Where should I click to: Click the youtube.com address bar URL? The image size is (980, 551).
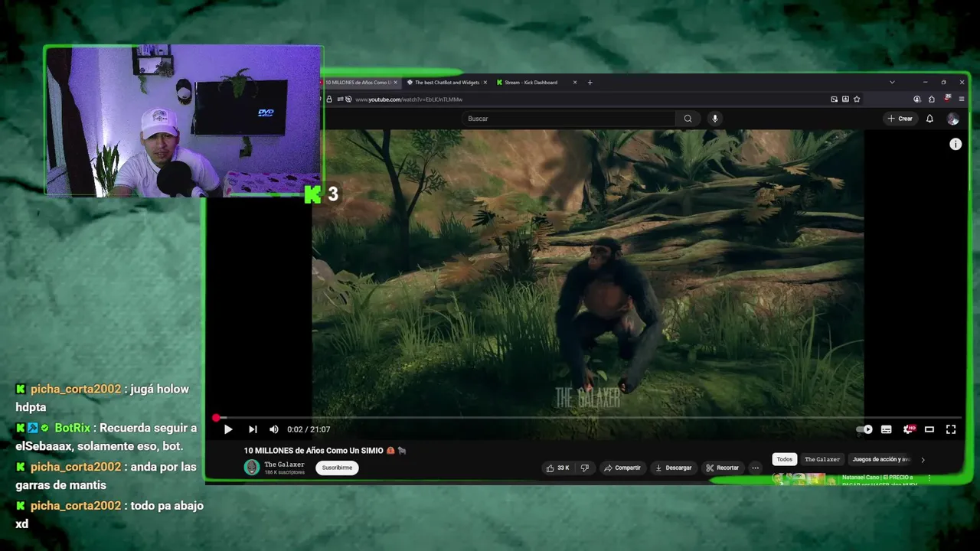409,99
